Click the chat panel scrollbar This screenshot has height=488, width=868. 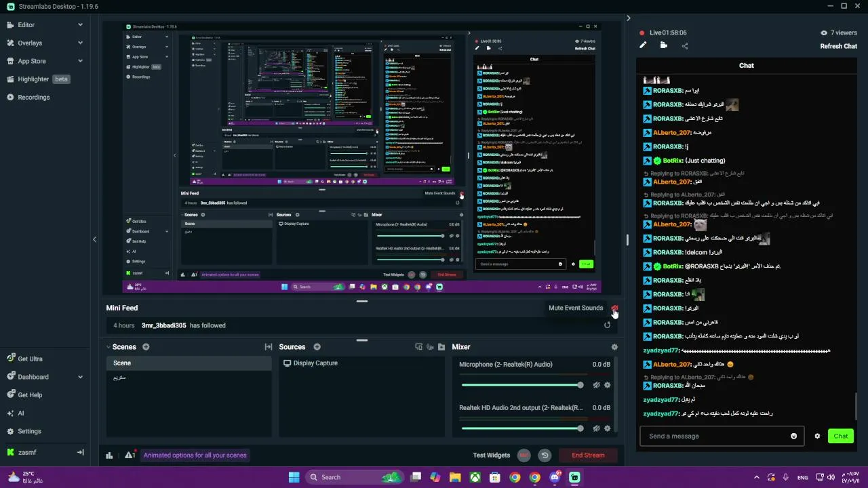click(856, 406)
